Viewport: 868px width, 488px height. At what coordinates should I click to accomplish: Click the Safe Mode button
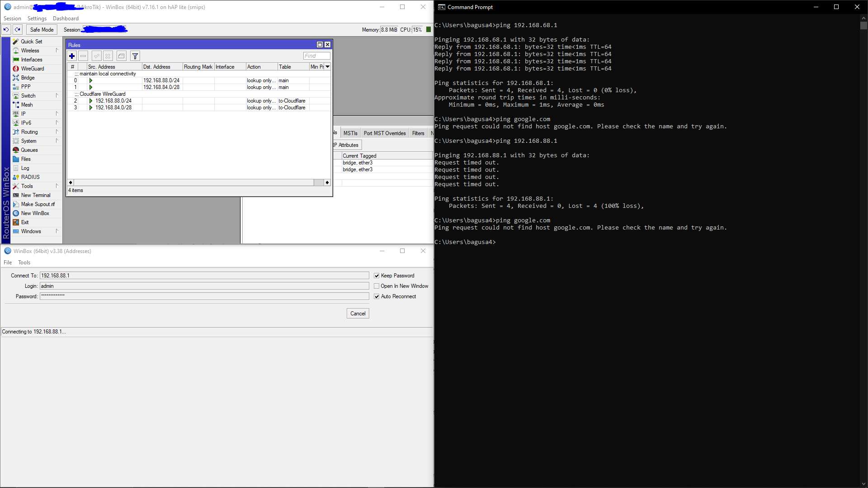pyautogui.click(x=42, y=30)
